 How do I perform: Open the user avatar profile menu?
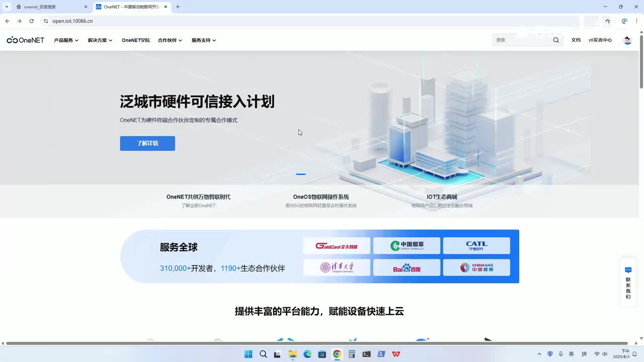coord(627,40)
